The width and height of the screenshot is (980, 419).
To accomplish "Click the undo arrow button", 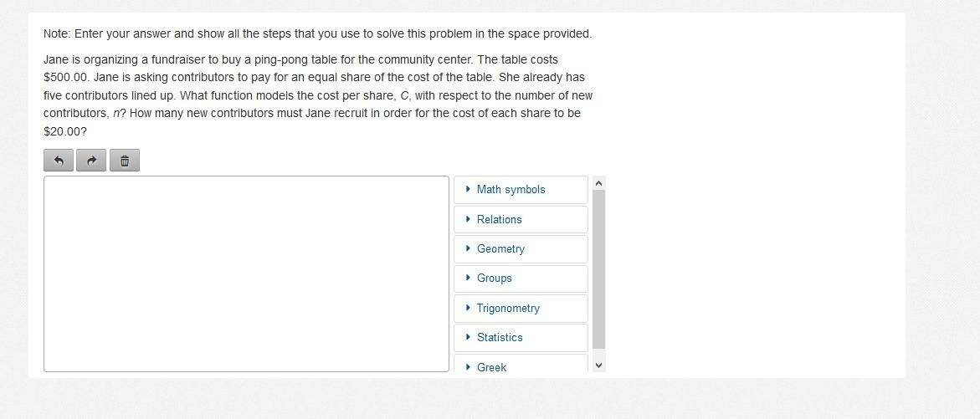I will 59,161.
